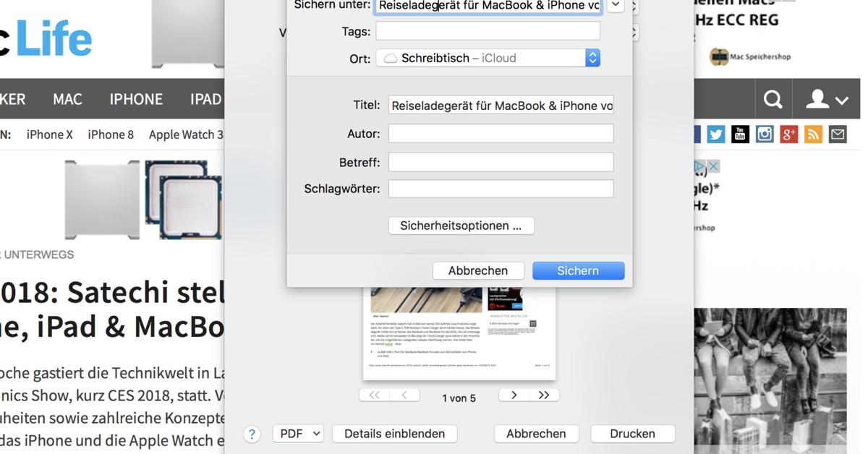This screenshot has height=454, width=868.
Task: Open the Ort location dropdown
Action: 488,58
